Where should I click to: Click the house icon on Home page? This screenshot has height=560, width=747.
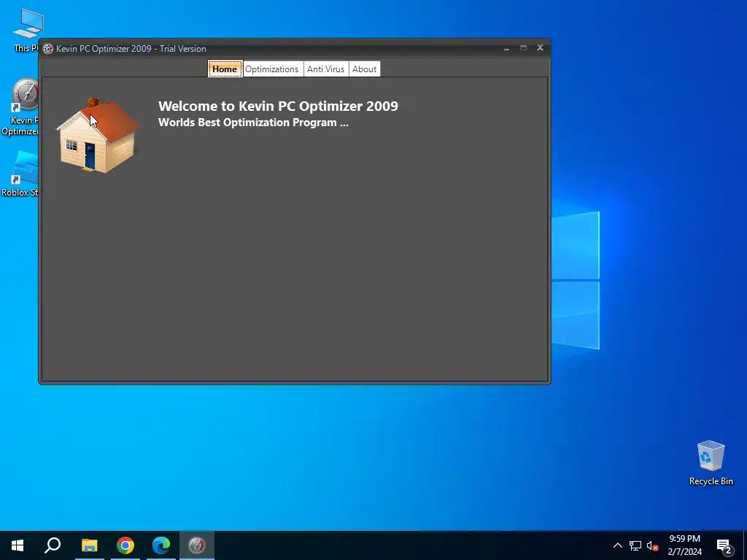(98, 136)
